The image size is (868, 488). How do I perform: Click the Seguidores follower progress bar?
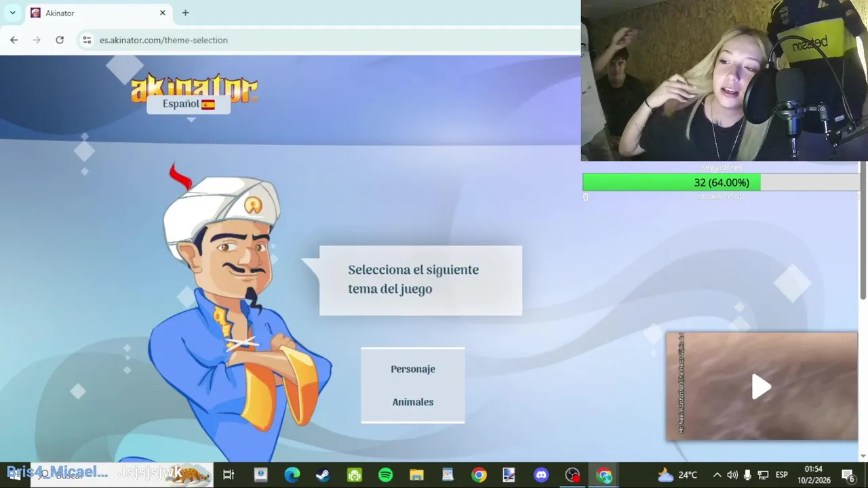[721, 182]
